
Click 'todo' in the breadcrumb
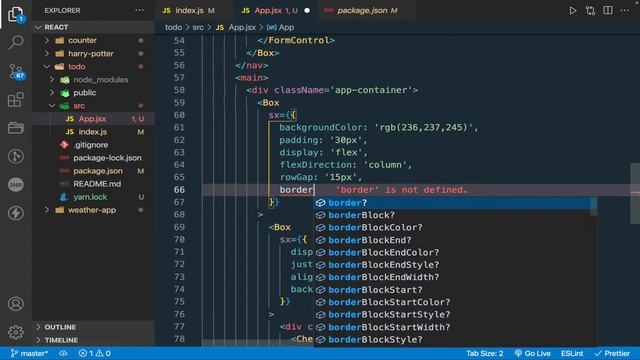coord(173,27)
